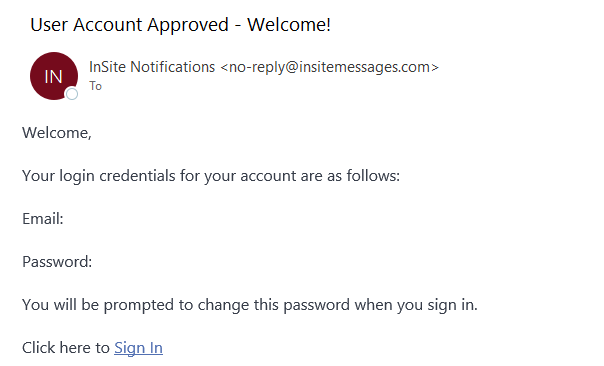Click the Welcome, greeting line

(57, 133)
